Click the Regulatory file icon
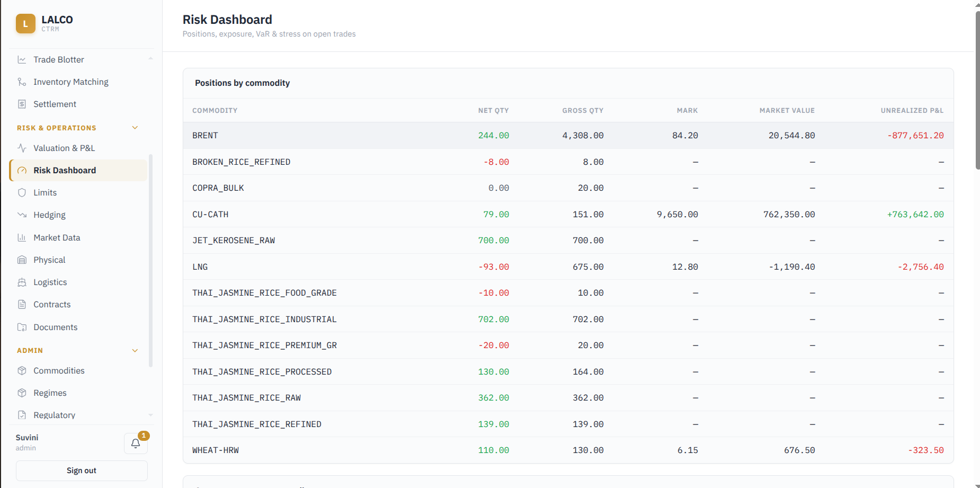This screenshot has width=980, height=488. (x=22, y=415)
